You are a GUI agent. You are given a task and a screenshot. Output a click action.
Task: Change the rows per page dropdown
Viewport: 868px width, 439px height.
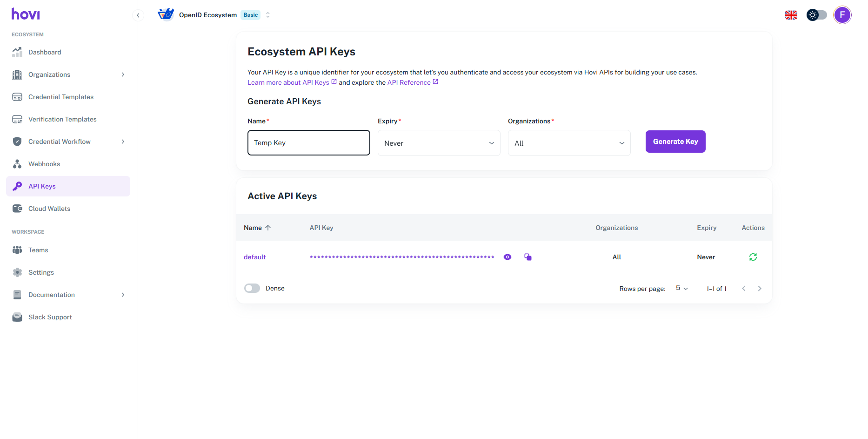tap(681, 288)
